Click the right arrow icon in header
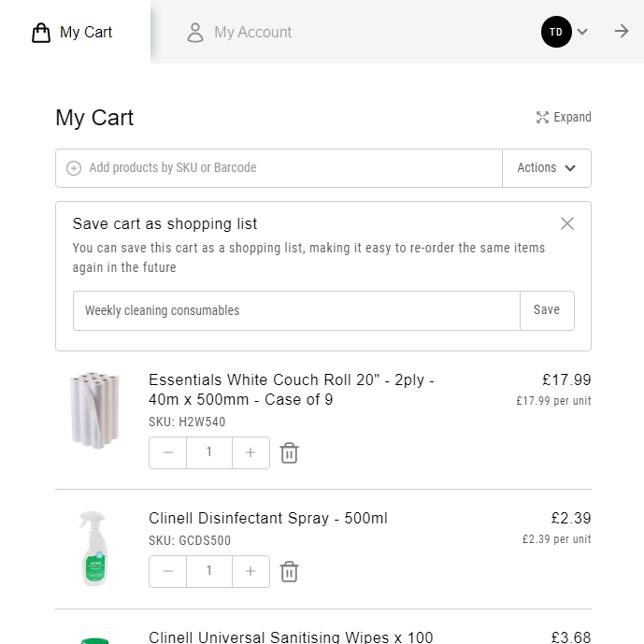 click(x=622, y=32)
